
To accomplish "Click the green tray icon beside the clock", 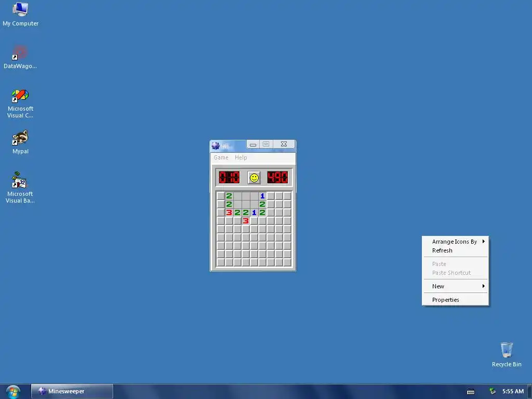I will (493, 391).
